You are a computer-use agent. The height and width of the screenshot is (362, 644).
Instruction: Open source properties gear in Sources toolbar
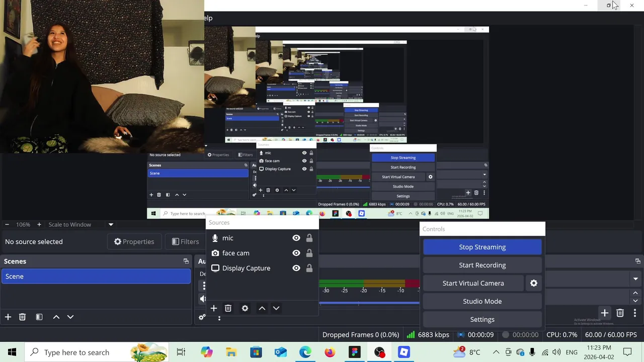(245, 308)
